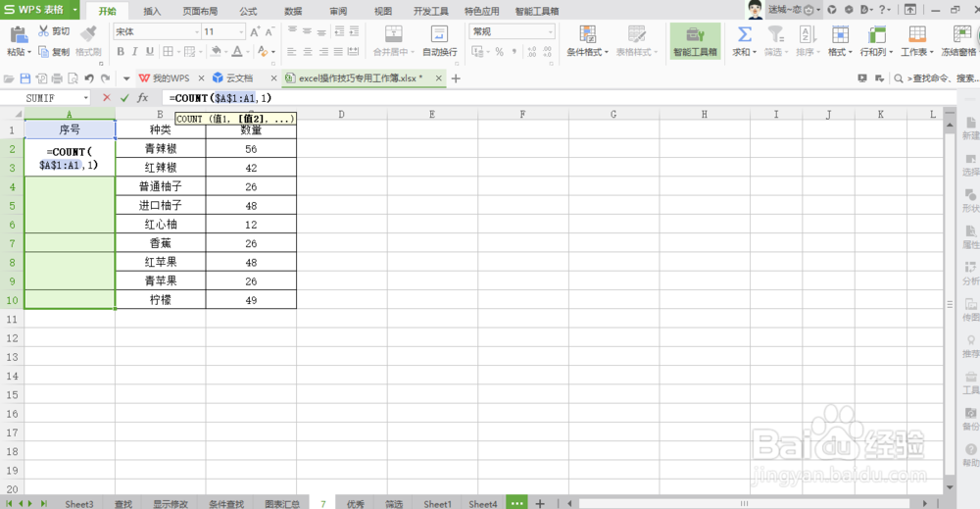Open the 数据 ribbon tab
Viewport: 980px width, 509px height.
coord(293,11)
